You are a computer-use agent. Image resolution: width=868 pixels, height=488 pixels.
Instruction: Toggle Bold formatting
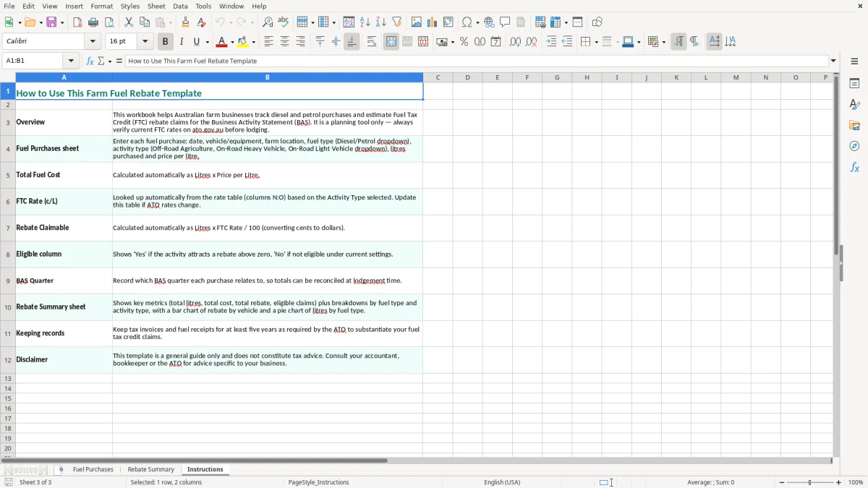[165, 42]
